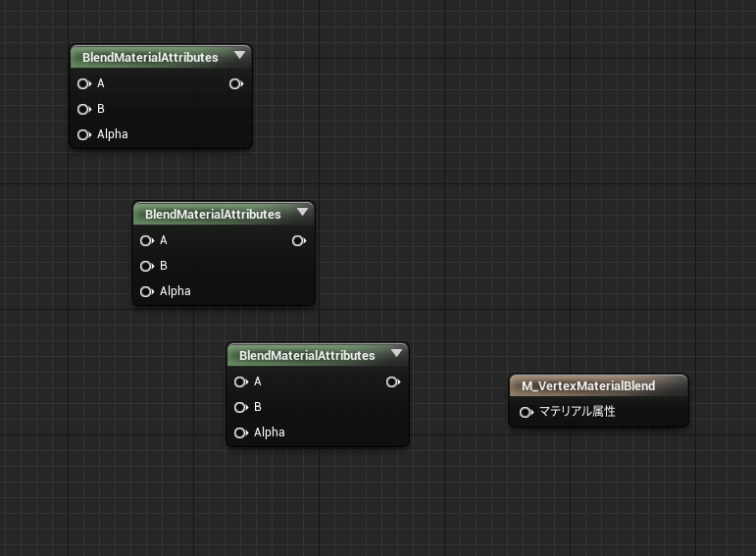Click Alpha label on top blend node

pyautogui.click(x=113, y=134)
